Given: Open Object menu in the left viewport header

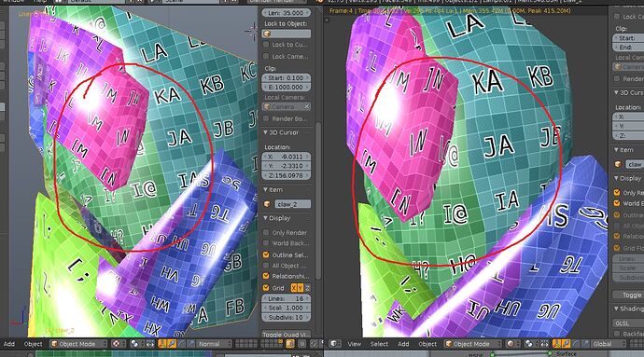Looking at the screenshot, I should click(x=34, y=344).
